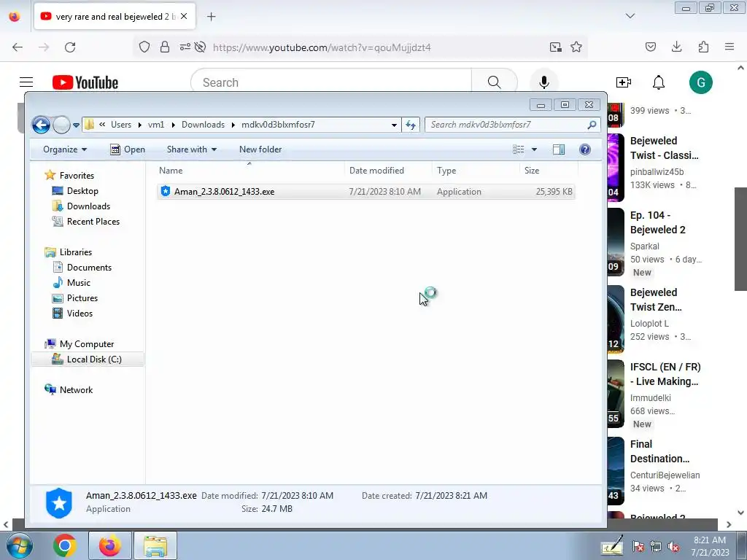Open Ep. 104 - Bejeweled 2 video

657,222
